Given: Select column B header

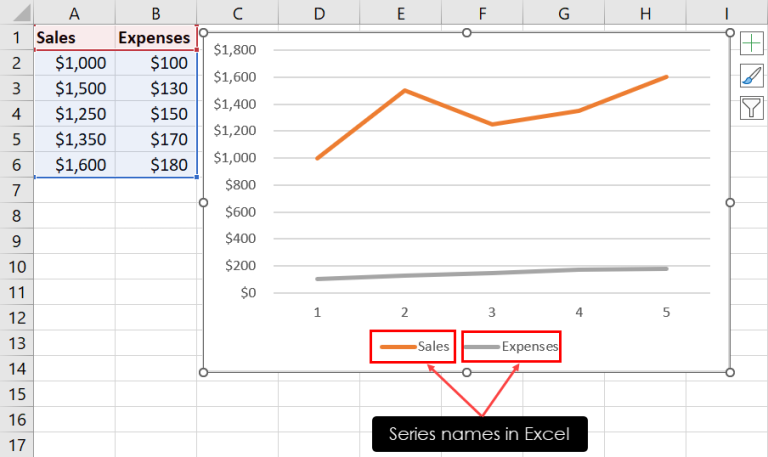Looking at the screenshot, I should point(156,13).
